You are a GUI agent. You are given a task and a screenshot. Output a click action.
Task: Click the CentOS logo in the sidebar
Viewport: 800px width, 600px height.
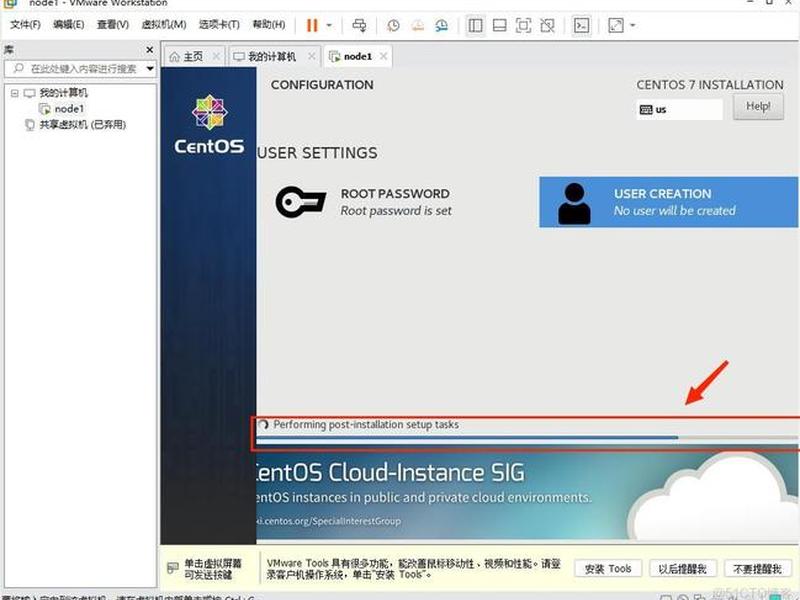click(209, 124)
